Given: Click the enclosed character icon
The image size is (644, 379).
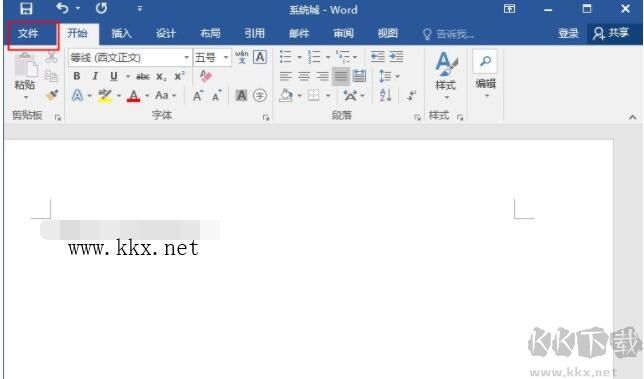Looking at the screenshot, I should (x=260, y=96).
